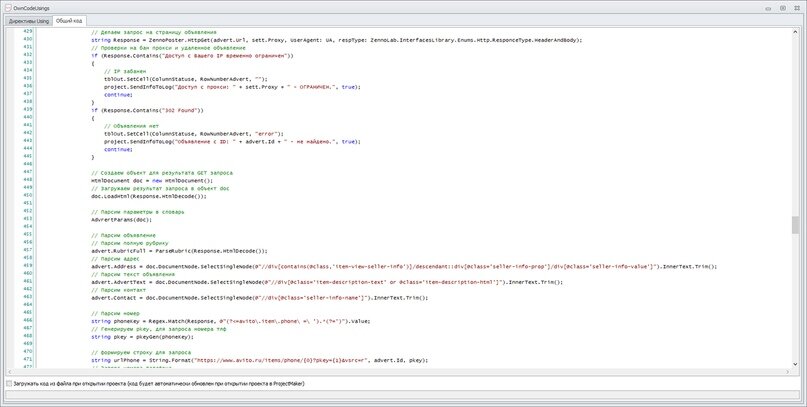Click the 'project.SendInfoToLog("Объявление с ID' line

tap(233, 141)
